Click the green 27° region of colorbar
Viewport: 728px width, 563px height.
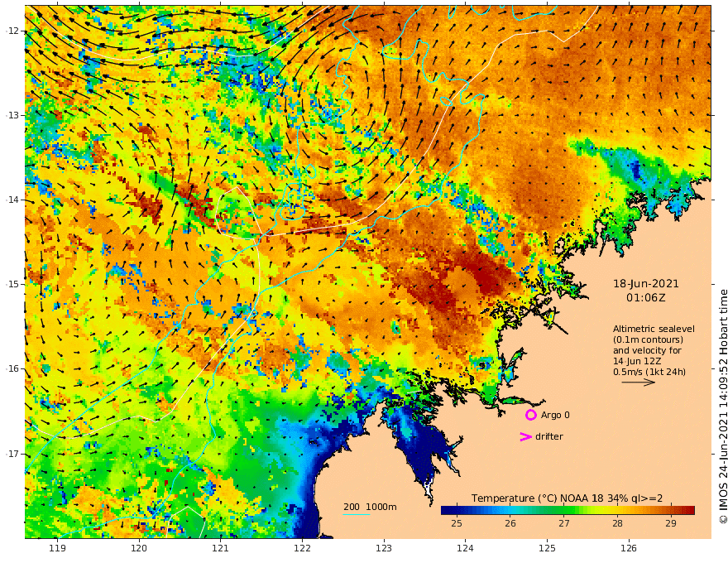(563, 510)
